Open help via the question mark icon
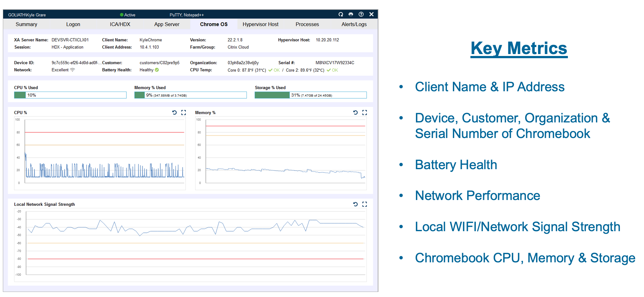This screenshot has height=297, width=644. tap(361, 14)
